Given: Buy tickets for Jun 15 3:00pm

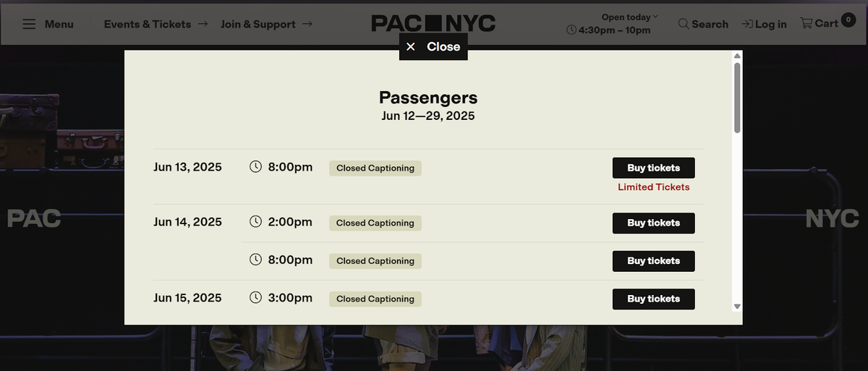Looking at the screenshot, I should [653, 299].
